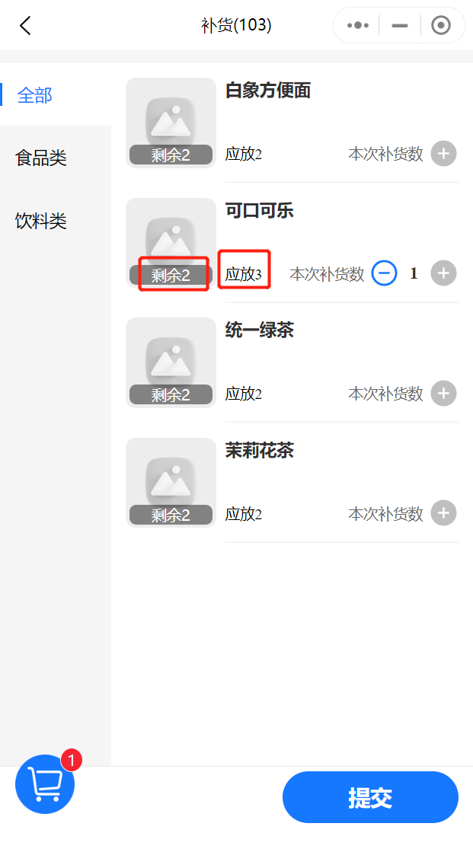Increase 可口可乐 quantity with plus button
Viewport: 473px width, 868px height.
[443, 273]
